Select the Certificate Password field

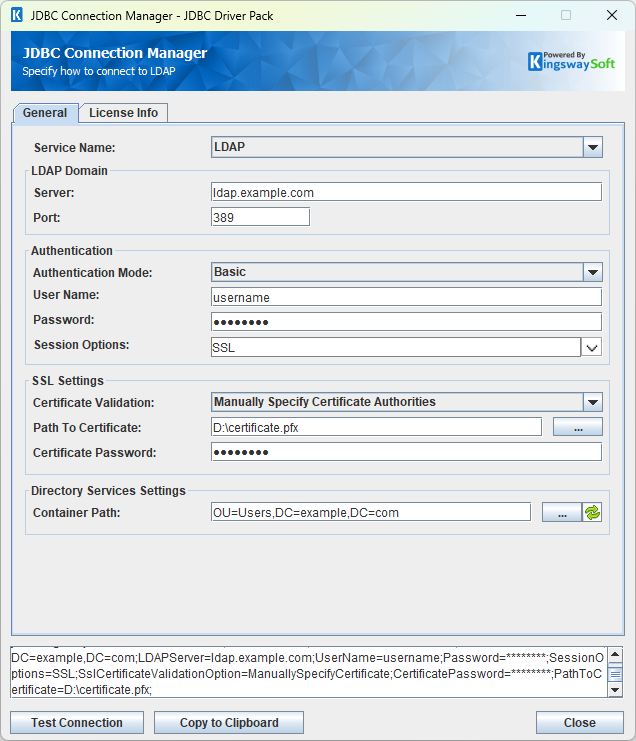coord(406,452)
